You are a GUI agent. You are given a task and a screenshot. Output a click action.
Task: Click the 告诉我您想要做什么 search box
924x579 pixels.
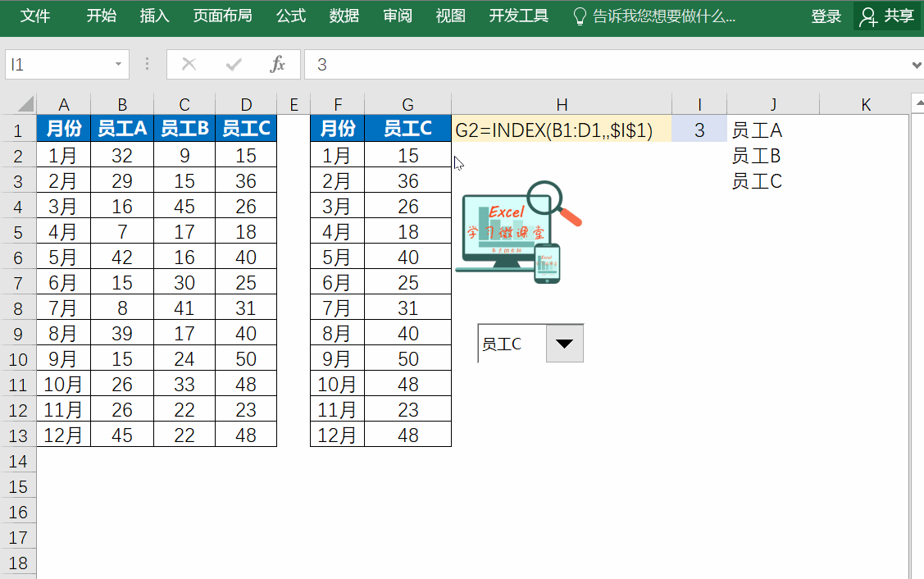[664, 16]
